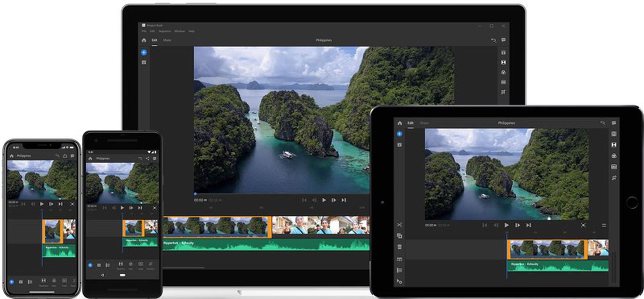Click the trash delete icon on tablet
The image size is (644, 299).
(399, 247)
